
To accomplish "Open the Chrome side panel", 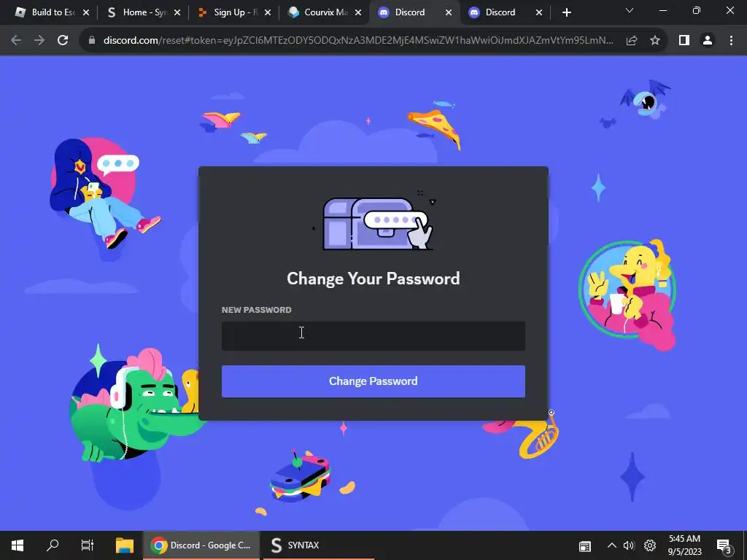I will [684, 41].
